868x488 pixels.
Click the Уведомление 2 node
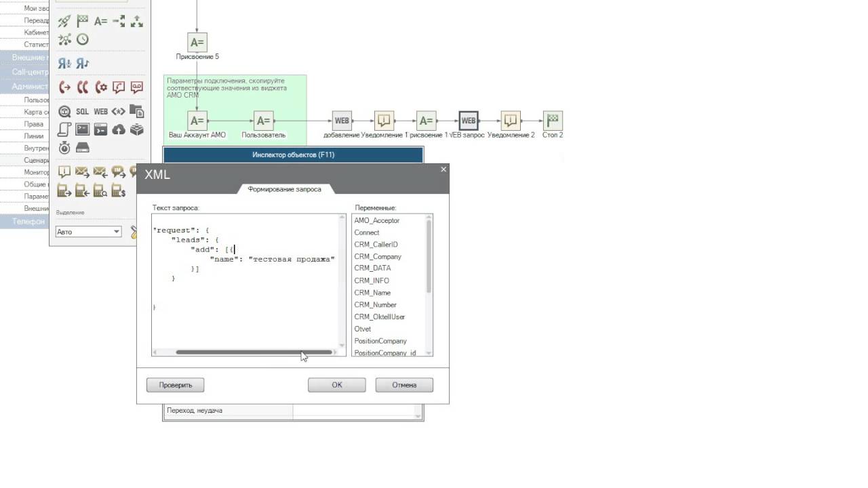[511, 121]
